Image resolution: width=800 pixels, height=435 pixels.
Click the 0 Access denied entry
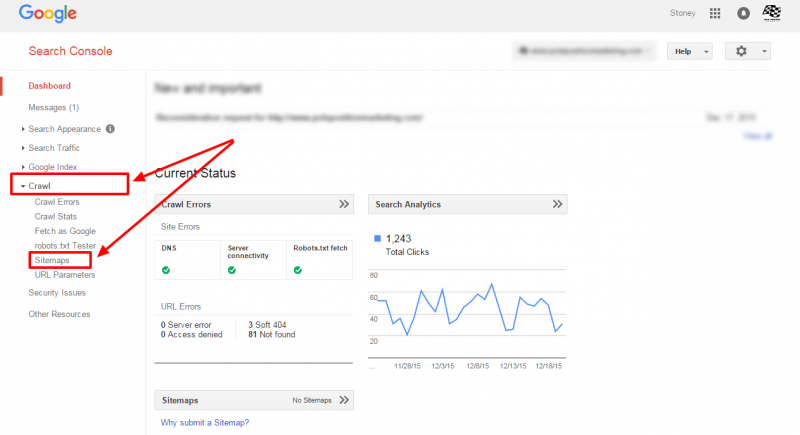point(191,335)
